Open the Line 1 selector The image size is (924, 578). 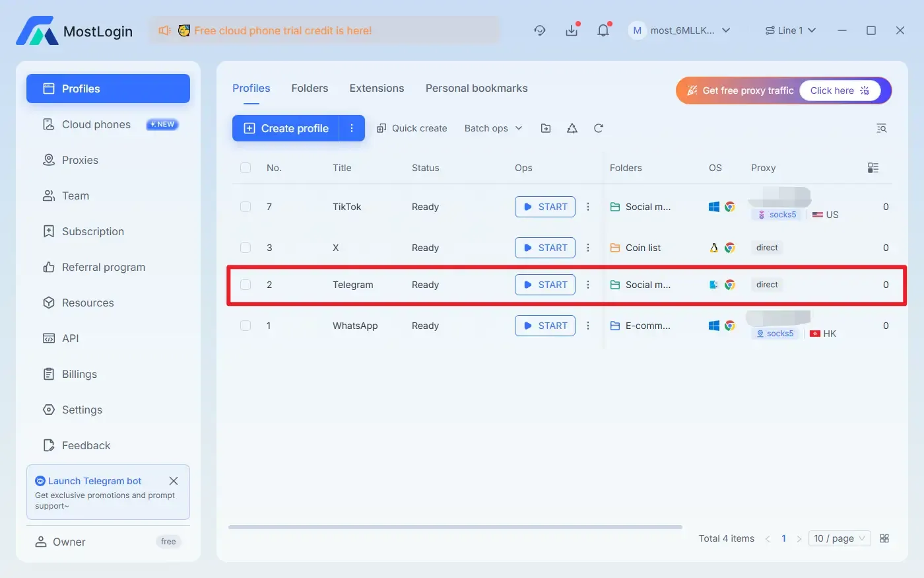point(791,30)
